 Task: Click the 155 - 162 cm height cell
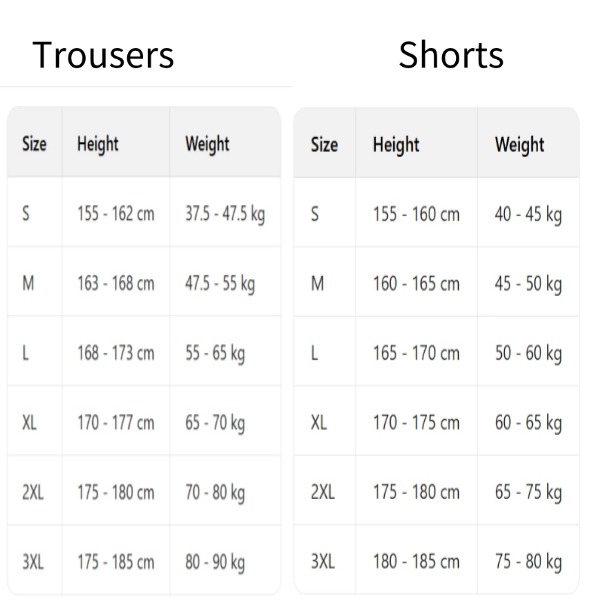coord(116,214)
